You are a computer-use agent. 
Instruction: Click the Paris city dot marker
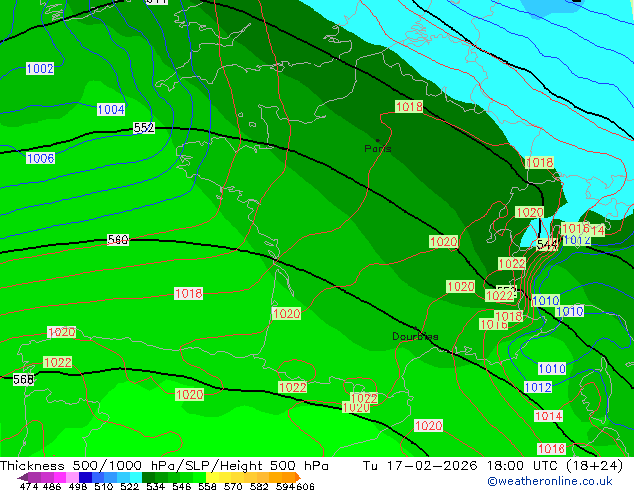click(378, 141)
